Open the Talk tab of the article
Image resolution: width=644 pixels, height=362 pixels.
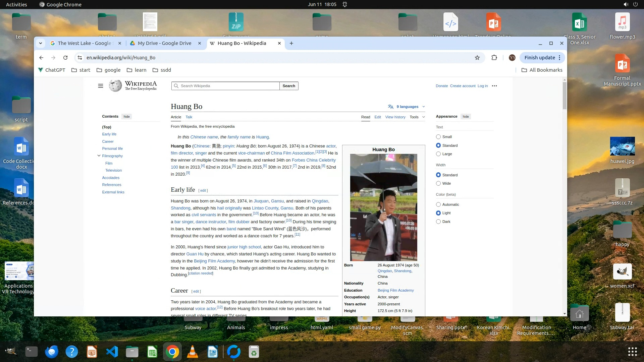(x=189, y=117)
